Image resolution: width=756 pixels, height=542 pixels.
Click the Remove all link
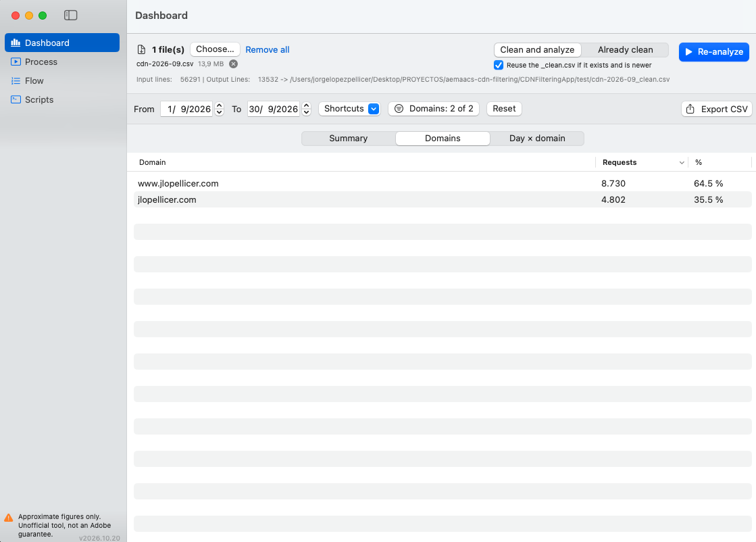click(267, 49)
